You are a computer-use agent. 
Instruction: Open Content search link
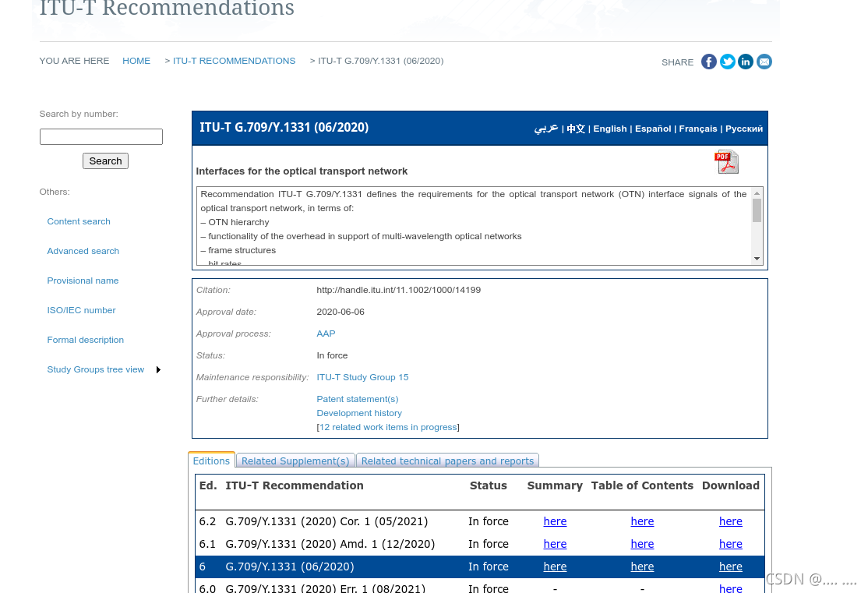79,221
